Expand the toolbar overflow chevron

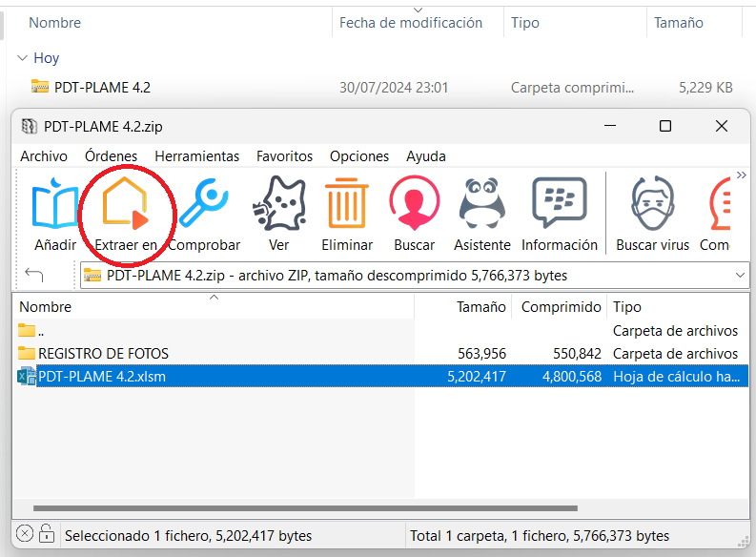point(742,175)
